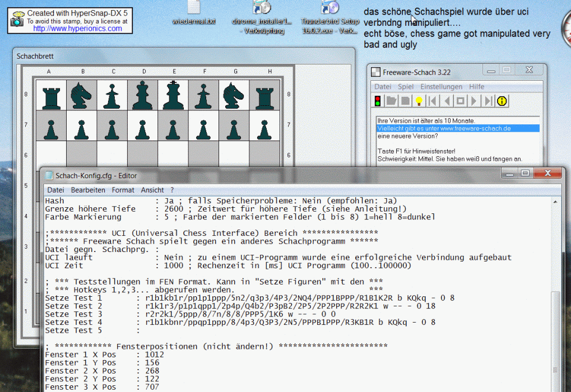Open the Format menu in the Editor
The image size is (571, 392).
click(x=123, y=190)
